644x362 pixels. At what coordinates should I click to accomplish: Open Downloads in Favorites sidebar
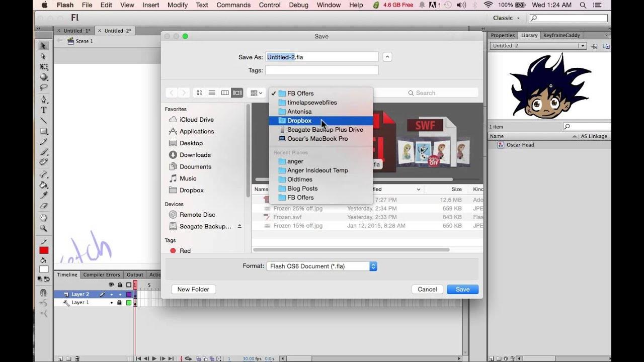(195, 155)
